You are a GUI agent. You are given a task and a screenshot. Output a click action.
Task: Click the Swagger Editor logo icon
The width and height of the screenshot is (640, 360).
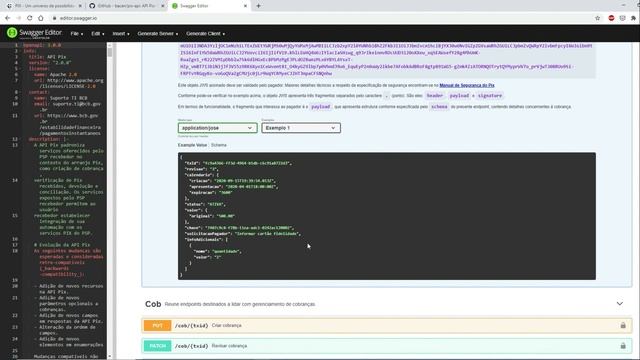(12, 33)
